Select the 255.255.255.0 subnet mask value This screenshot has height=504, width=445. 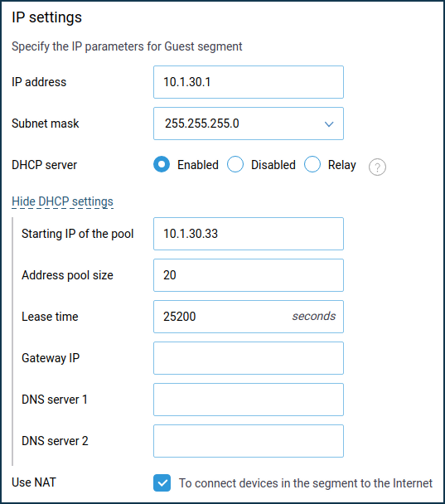pyautogui.click(x=201, y=124)
